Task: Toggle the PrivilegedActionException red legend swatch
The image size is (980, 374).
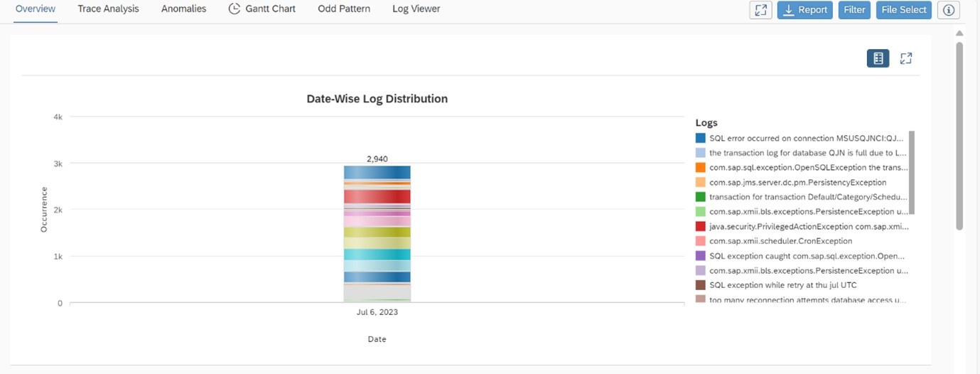Action: click(x=701, y=226)
